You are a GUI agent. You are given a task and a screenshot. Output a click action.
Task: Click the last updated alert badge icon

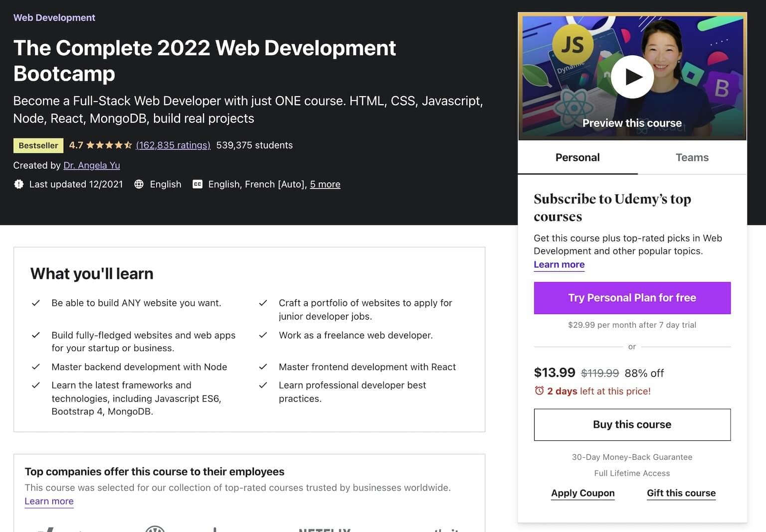coord(19,184)
